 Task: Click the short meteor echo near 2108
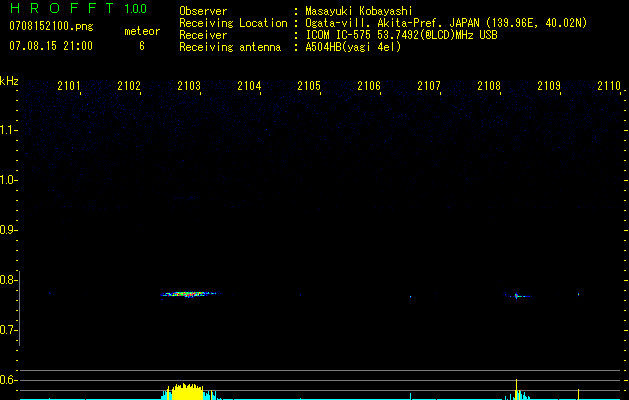point(517,296)
